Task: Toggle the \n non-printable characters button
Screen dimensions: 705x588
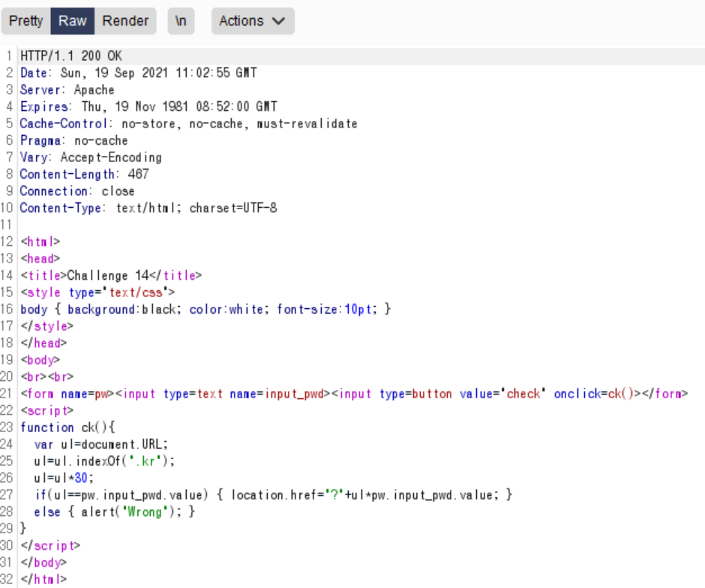Action: pos(181,21)
